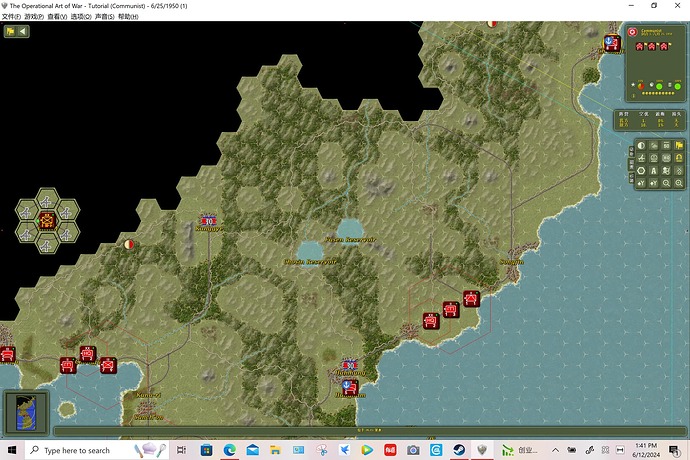
Task: Click the 'Type here to search' box
Action: 97,450
